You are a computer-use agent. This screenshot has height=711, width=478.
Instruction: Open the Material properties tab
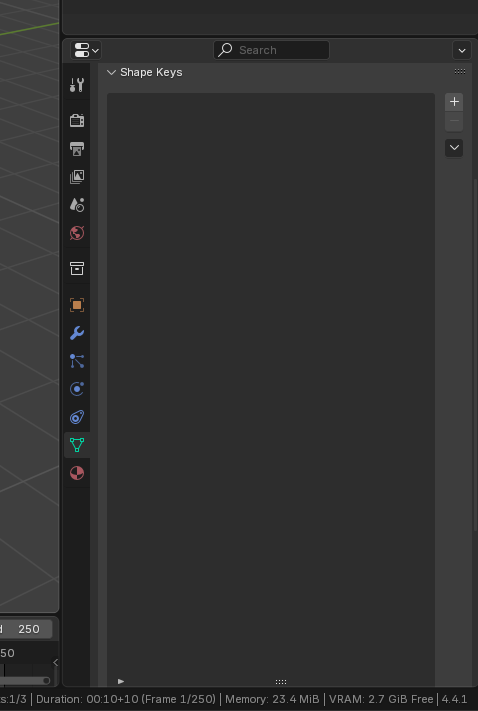pos(77,473)
